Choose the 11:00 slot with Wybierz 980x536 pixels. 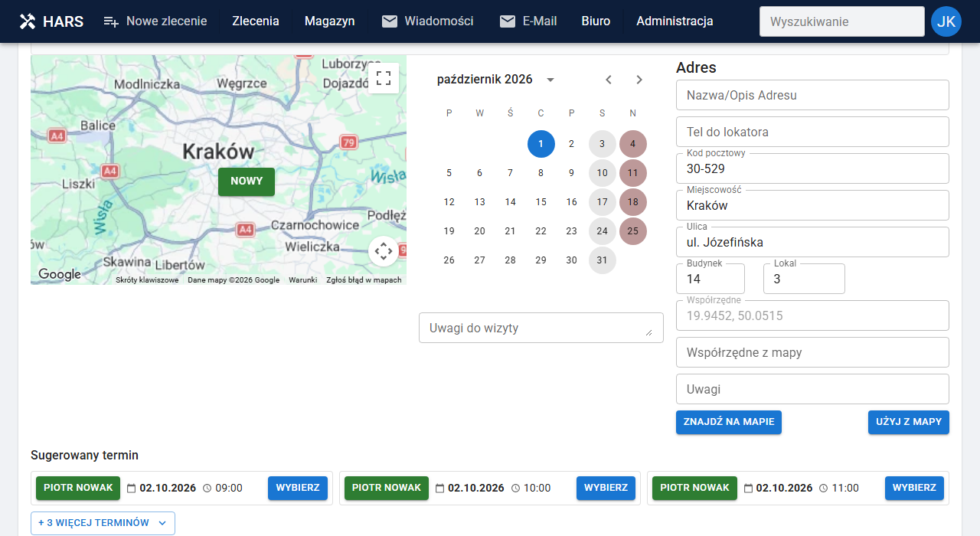(x=914, y=488)
